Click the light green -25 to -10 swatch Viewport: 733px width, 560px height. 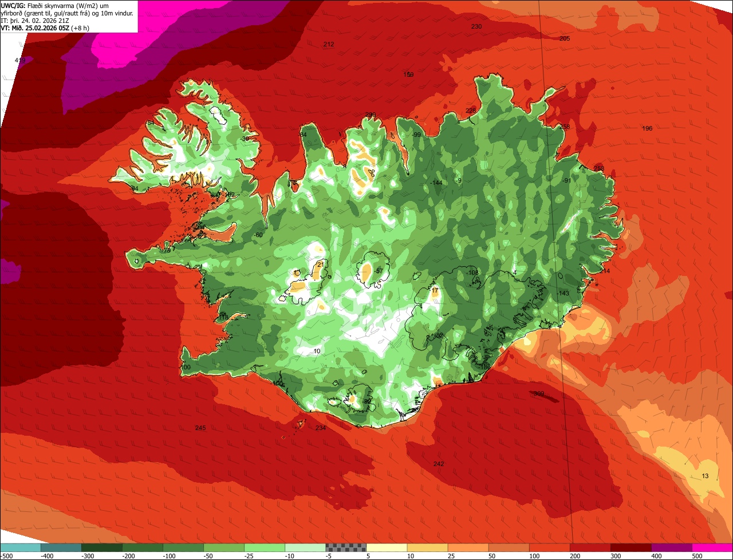click(x=265, y=547)
